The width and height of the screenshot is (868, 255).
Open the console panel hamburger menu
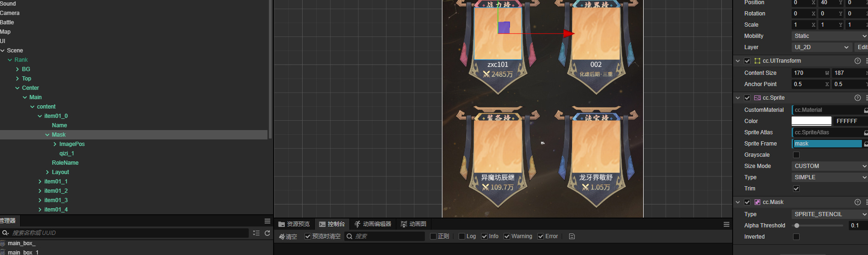pos(727,225)
